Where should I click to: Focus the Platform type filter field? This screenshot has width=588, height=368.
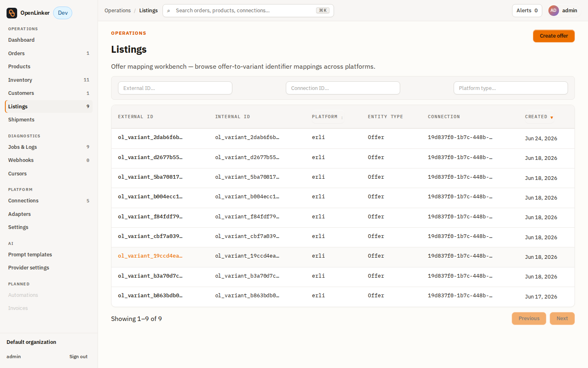(511, 88)
